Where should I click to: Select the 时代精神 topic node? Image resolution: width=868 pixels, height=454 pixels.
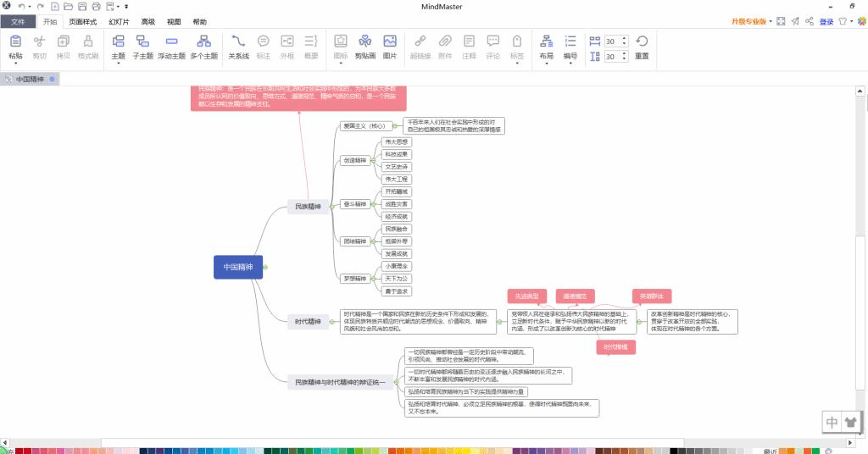click(x=308, y=321)
